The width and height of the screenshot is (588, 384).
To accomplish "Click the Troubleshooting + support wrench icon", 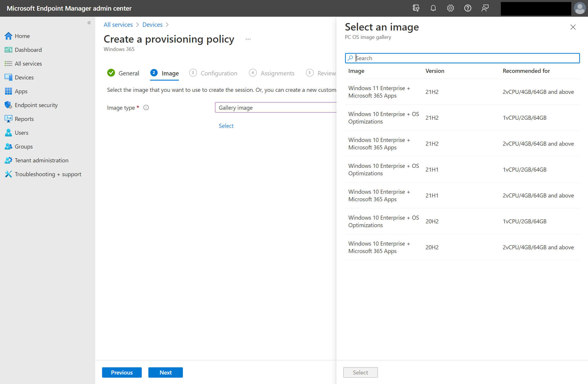I will coord(8,174).
